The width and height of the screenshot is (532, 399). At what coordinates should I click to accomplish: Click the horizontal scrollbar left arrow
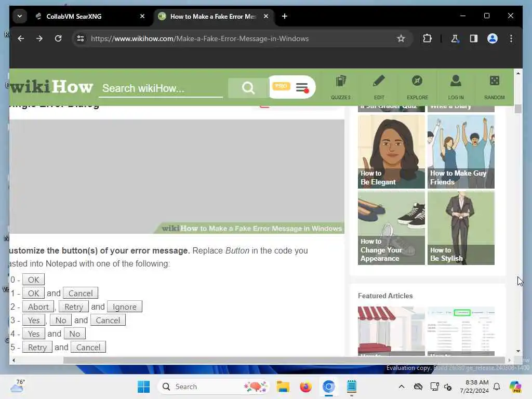14,360
